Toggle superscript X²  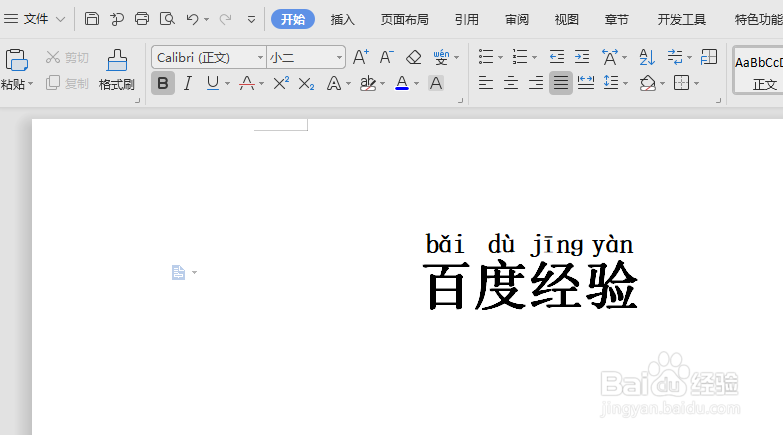(x=281, y=83)
